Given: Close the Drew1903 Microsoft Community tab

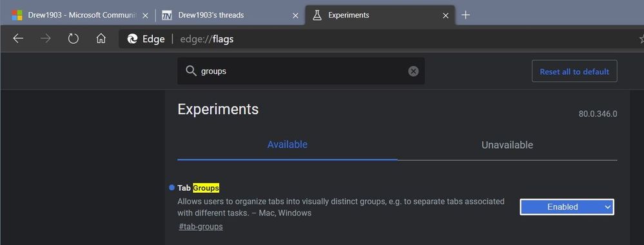Looking at the screenshot, I should (x=145, y=15).
